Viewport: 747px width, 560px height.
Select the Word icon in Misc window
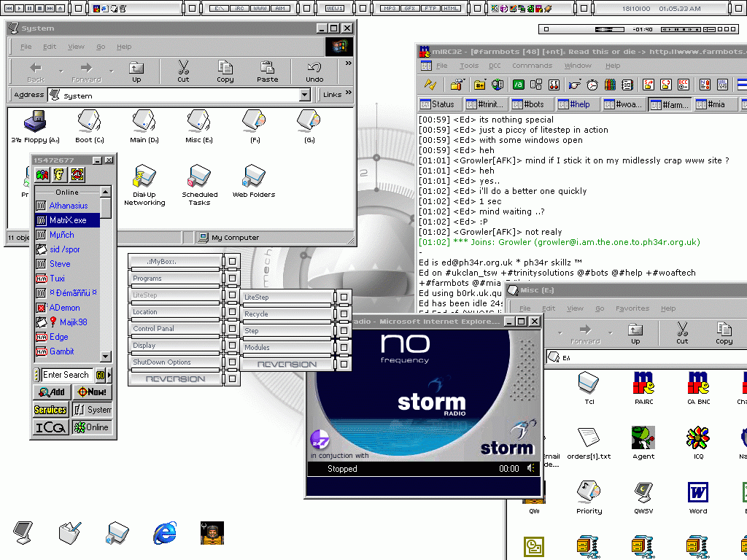[x=698, y=497]
